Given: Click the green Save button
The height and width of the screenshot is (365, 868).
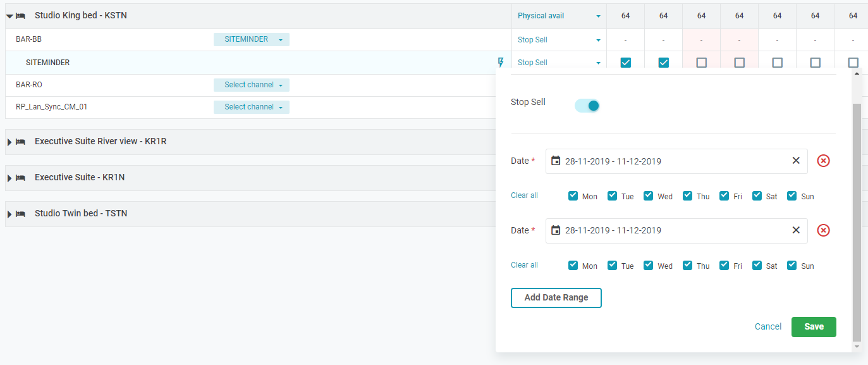Looking at the screenshot, I should (814, 326).
